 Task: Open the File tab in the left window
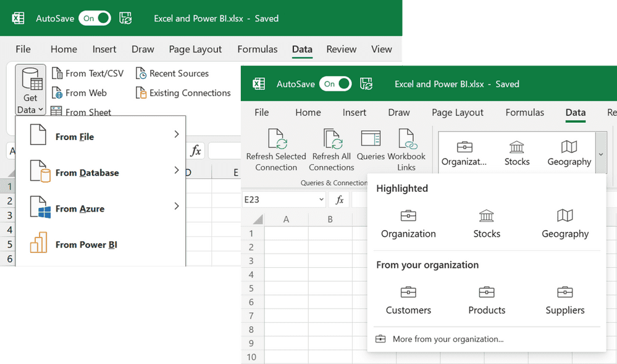23,49
